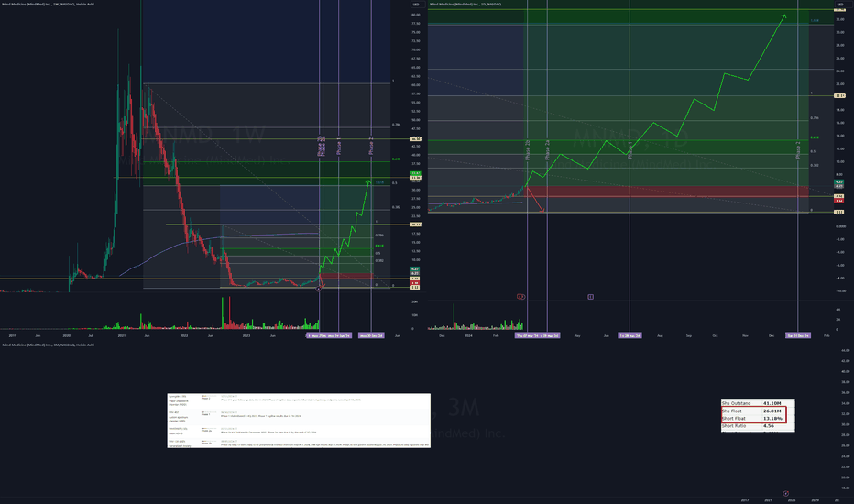The image size is (854, 504).
Task: Click the Aug label on daily time axis
Action: coord(660,335)
